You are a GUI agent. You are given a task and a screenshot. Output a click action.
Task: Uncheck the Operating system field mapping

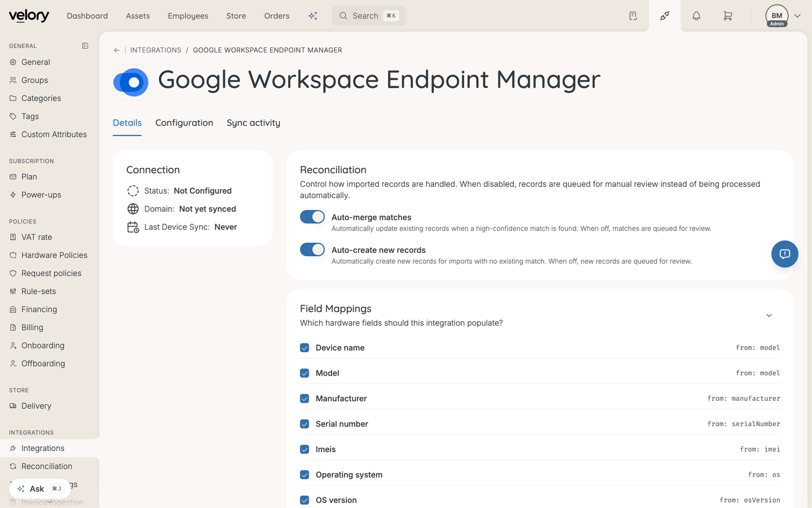[x=304, y=475]
